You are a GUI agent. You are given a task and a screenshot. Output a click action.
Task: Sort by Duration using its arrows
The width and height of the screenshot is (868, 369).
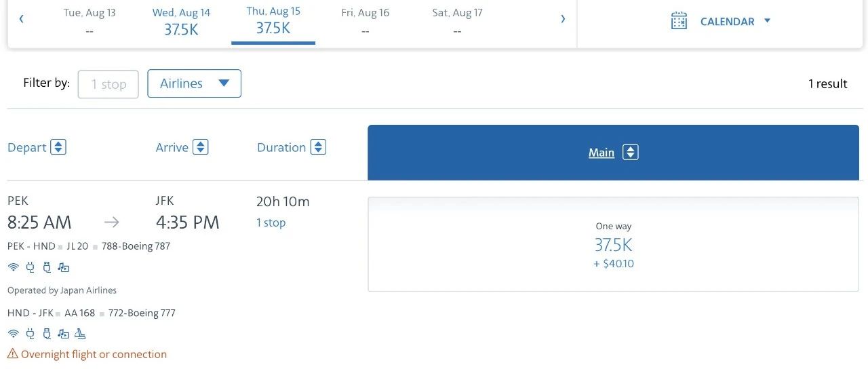(x=318, y=147)
